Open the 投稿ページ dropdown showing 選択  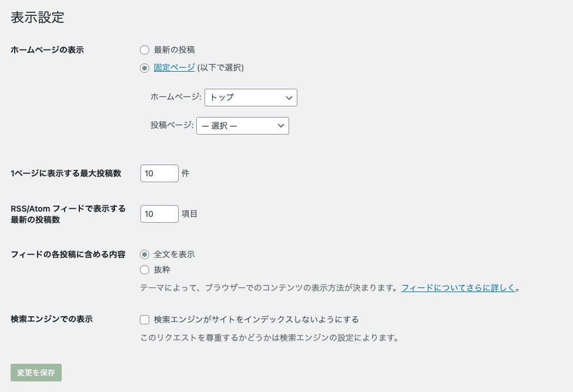[x=242, y=126]
